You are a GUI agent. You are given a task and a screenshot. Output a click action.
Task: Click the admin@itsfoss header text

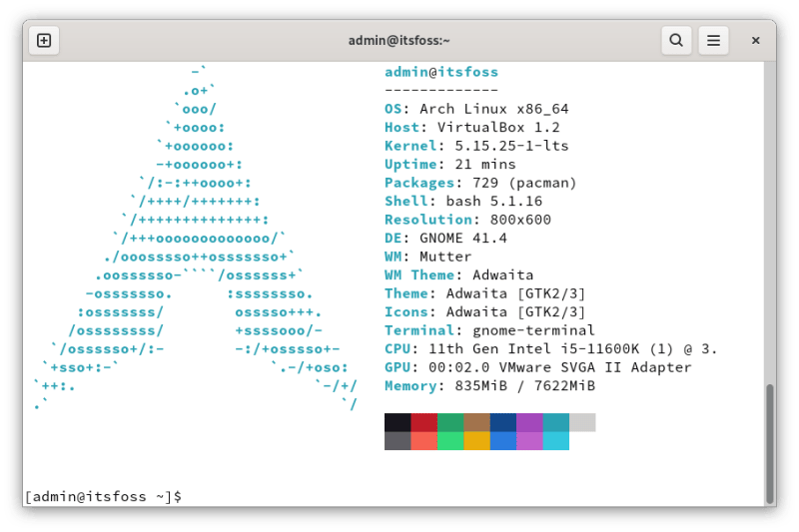[440, 72]
